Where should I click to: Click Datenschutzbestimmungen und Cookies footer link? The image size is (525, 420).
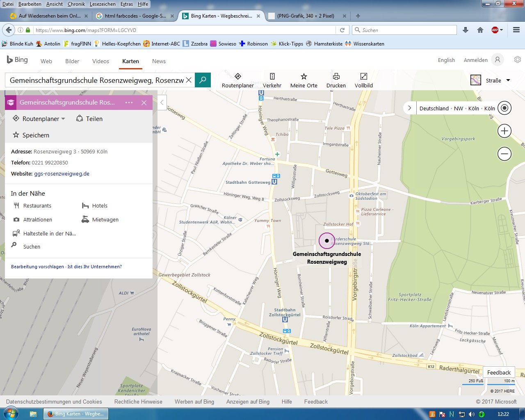tap(54, 402)
